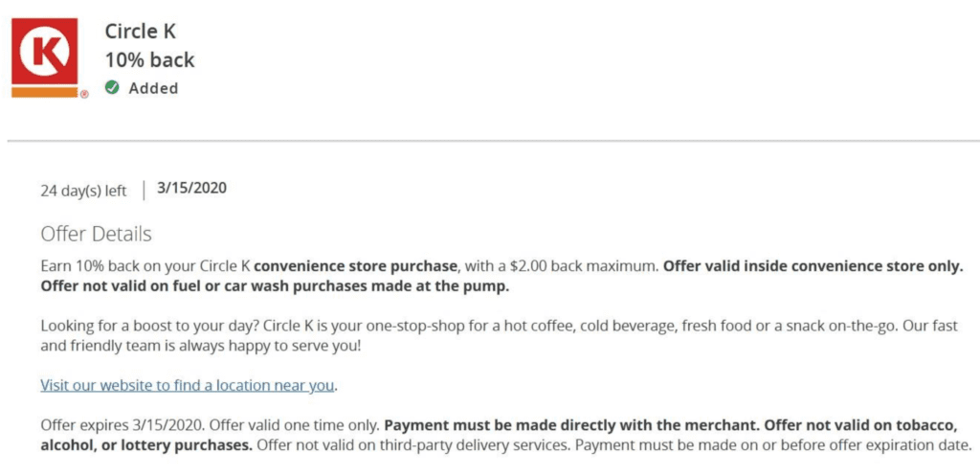Select the Circle K merchant name heading

[144, 31]
